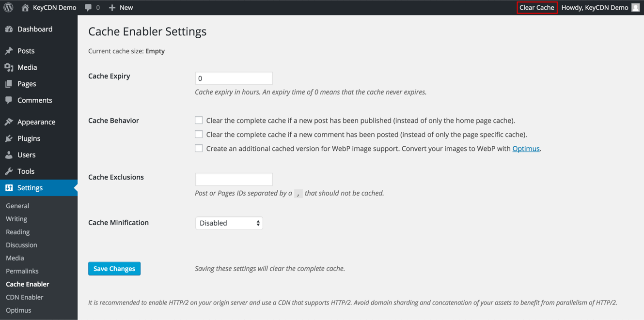
Task: Enable WebP cached version support
Action: (x=199, y=148)
